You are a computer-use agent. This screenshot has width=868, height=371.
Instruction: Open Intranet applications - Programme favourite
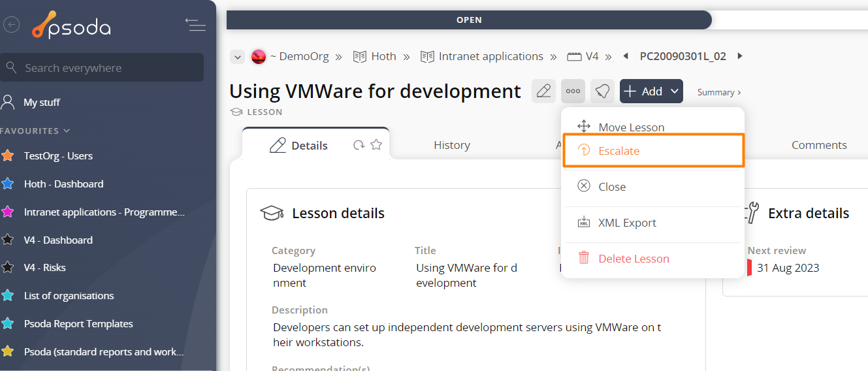coord(104,212)
